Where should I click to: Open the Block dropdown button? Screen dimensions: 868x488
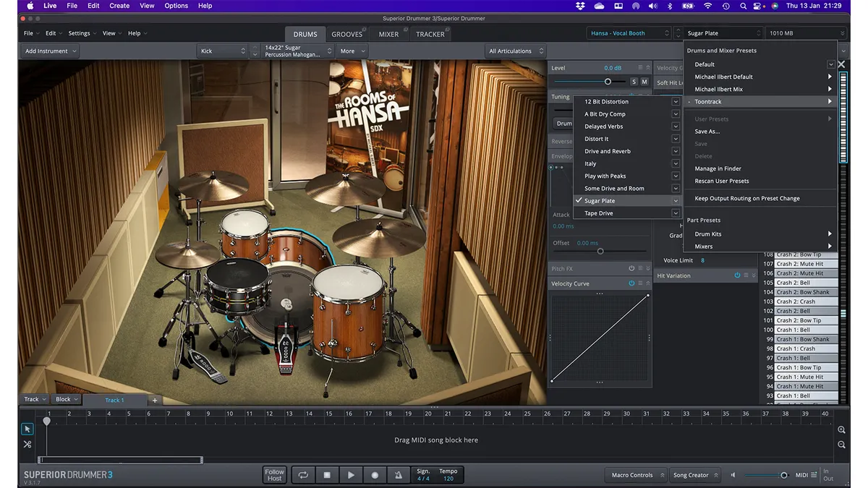pos(67,399)
